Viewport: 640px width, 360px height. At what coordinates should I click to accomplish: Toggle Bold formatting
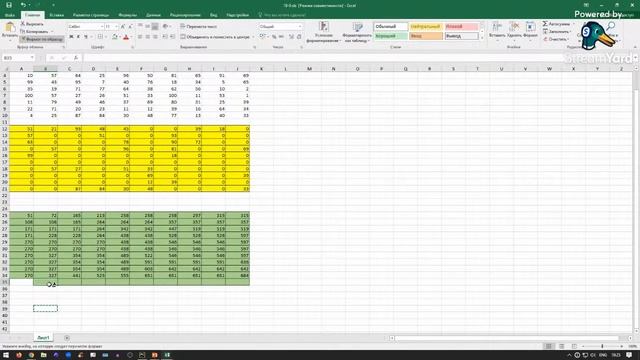coord(71,37)
